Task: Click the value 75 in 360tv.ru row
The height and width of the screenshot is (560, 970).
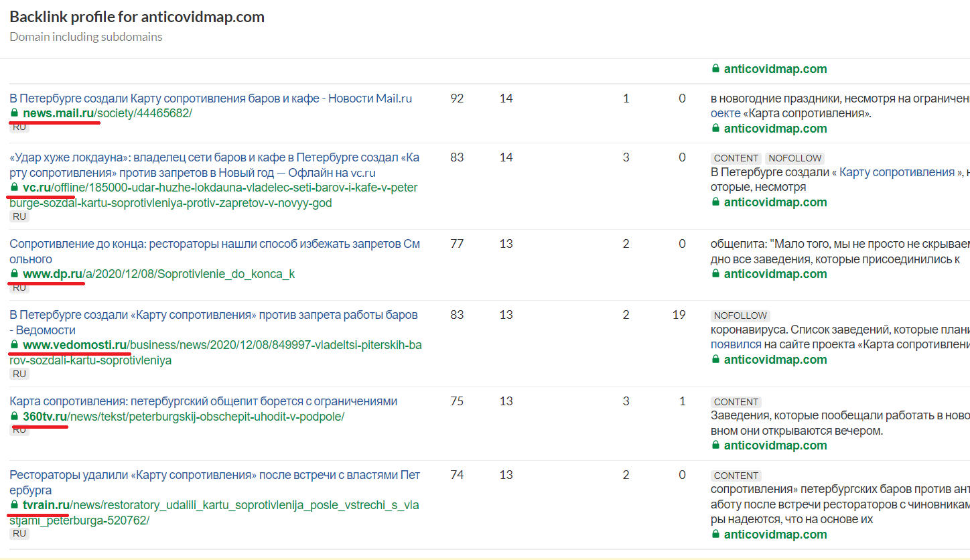Action: pos(457,401)
